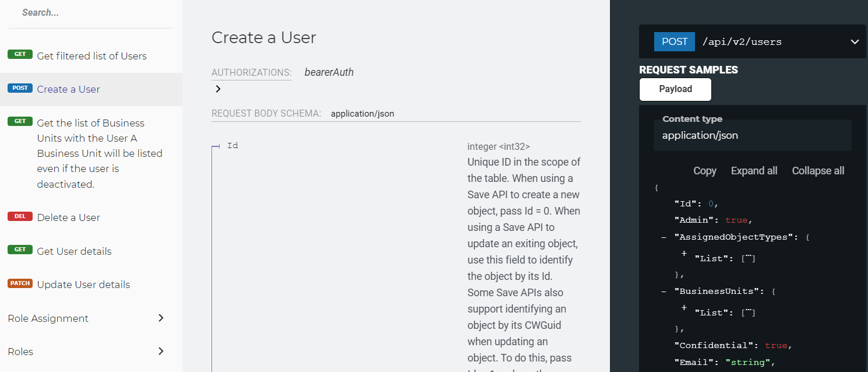Click the Expand all button

tap(754, 170)
